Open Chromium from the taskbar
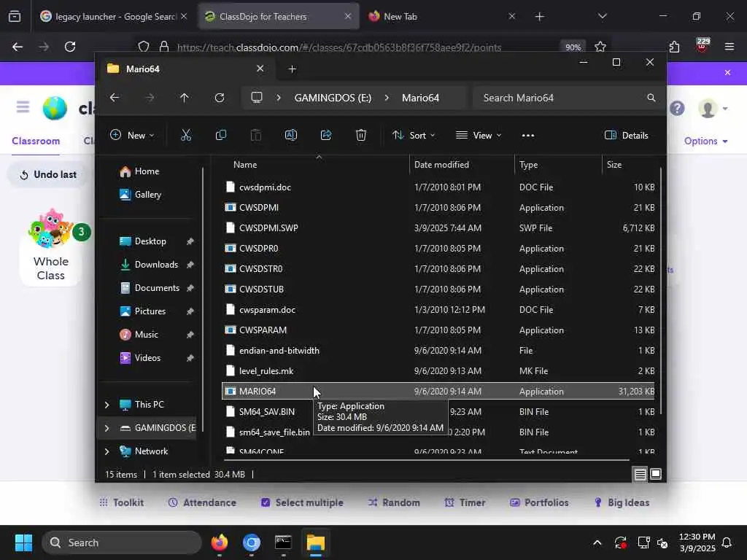Screen dimensions: 747x560 coord(252,542)
